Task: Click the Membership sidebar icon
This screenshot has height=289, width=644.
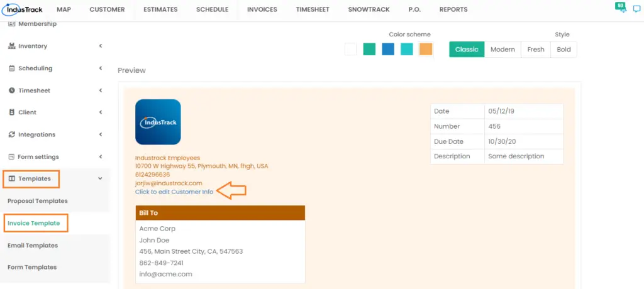Action: click(11, 24)
